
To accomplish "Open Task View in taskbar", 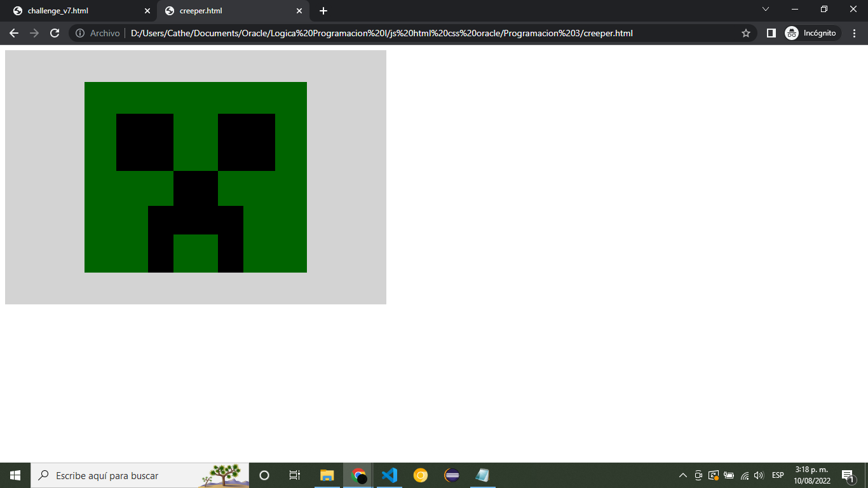I will (295, 475).
